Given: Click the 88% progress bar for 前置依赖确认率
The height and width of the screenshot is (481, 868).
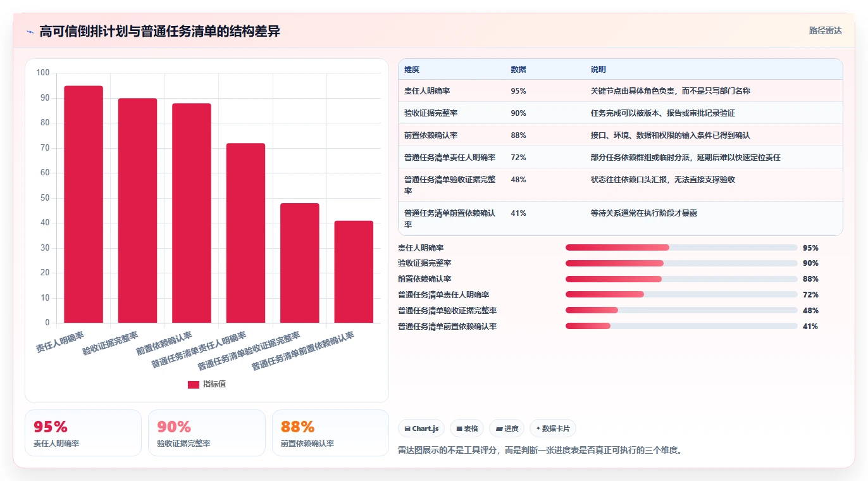Looking at the screenshot, I should click(681, 279).
